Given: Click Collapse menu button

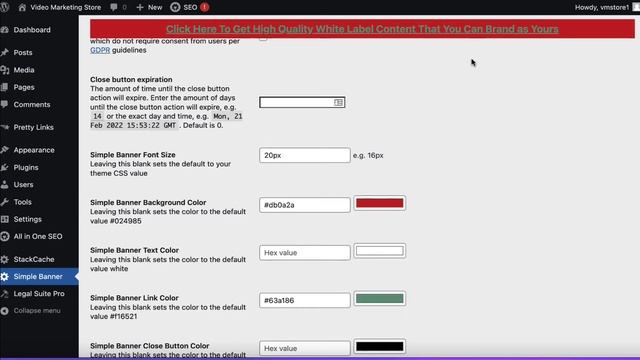Looking at the screenshot, I should 37,311.
